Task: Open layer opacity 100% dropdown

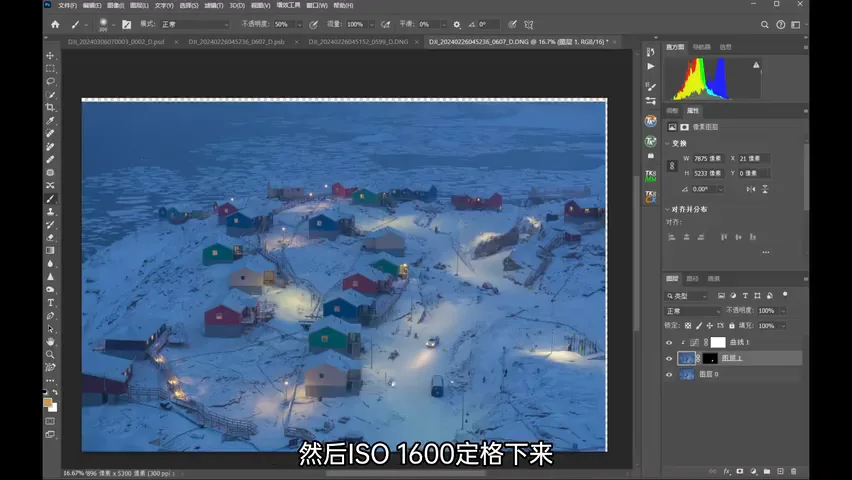Action: [x=783, y=311]
